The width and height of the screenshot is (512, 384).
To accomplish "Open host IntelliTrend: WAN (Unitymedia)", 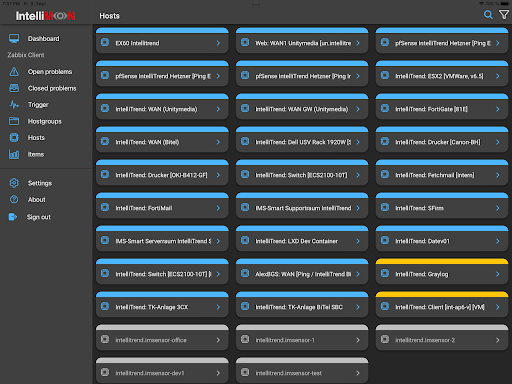I will [162, 107].
